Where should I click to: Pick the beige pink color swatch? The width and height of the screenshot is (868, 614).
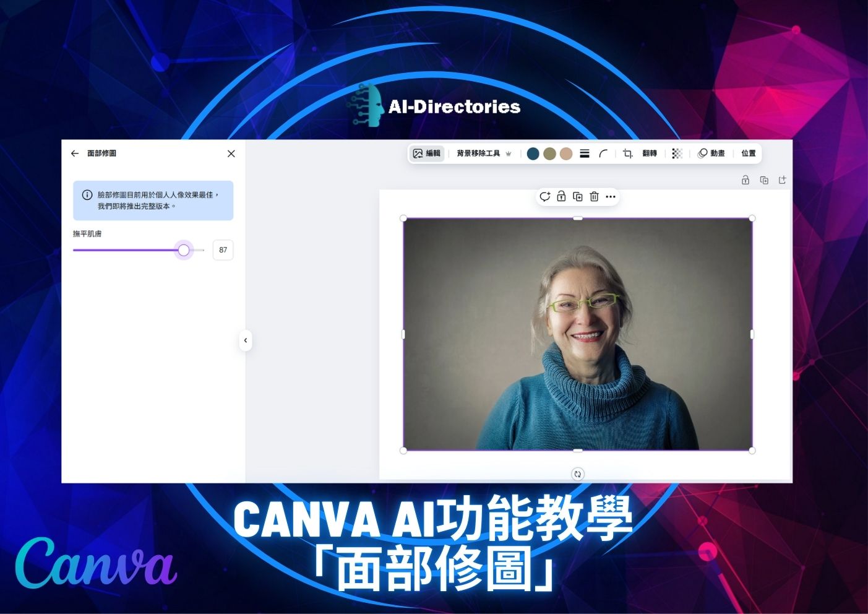[566, 153]
